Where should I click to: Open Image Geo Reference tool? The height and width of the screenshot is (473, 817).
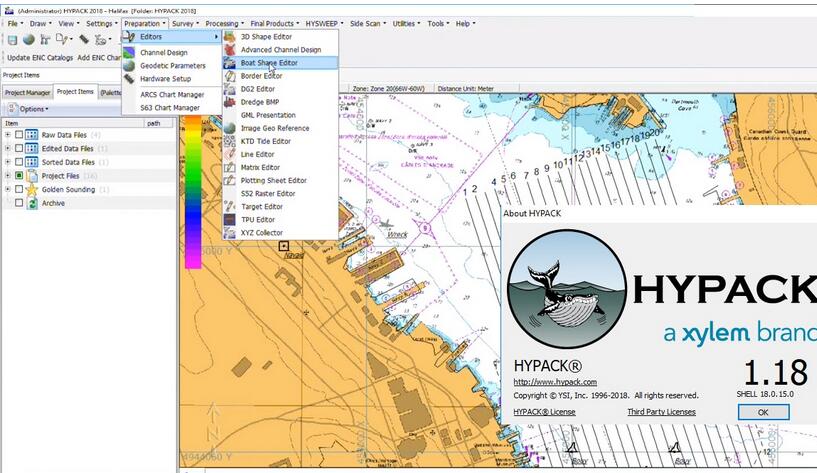(x=281, y=128)
